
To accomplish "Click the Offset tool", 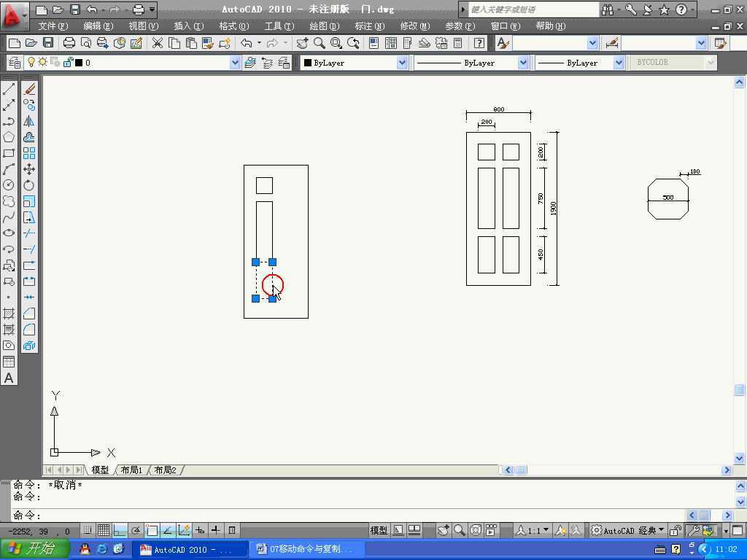I will (x=29, y=137).
